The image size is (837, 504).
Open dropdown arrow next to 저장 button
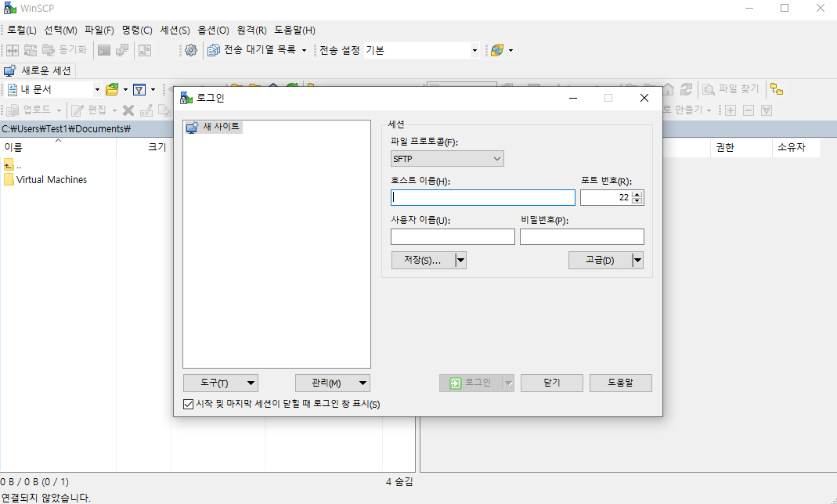click(460, 261)
